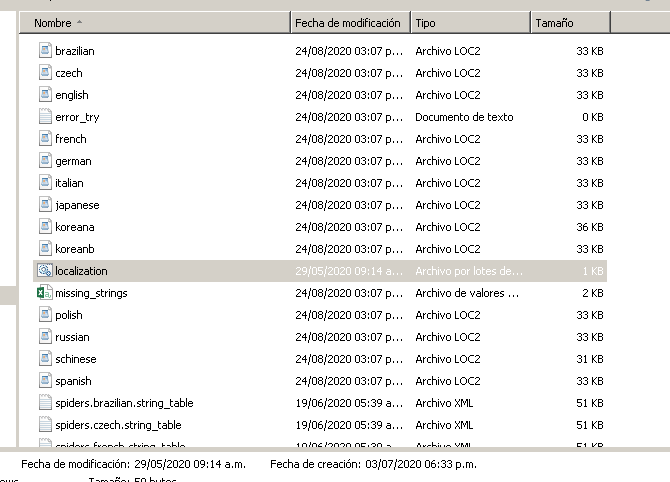The width and height of the screenshot is (670, 482).
Task: Select the file name koreana
Action: click(x=75, y=227)
